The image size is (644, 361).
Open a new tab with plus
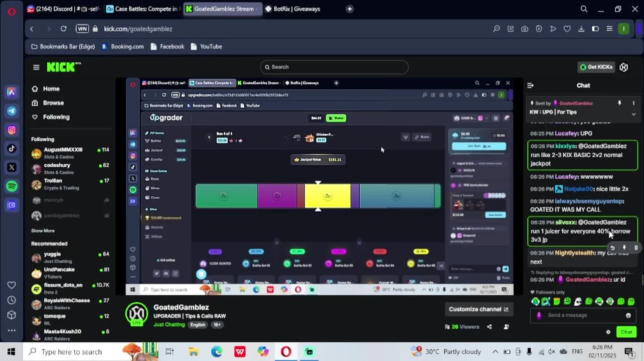pyautogui.click(x=350, y=9)
